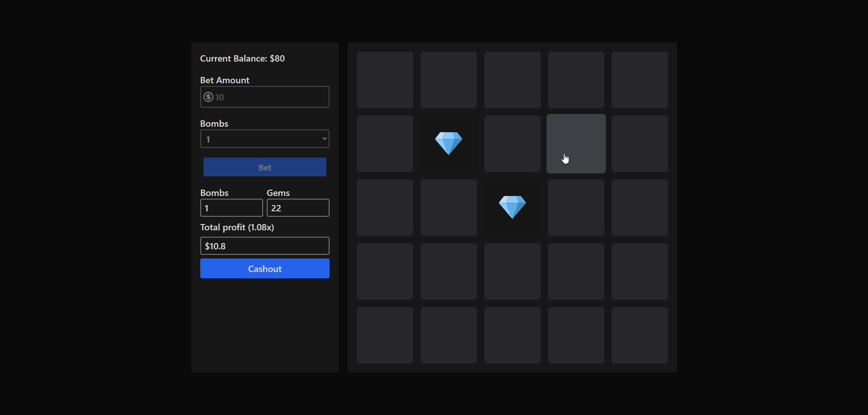
Task: Focus the Bet Amount input field
Action: 271,97
